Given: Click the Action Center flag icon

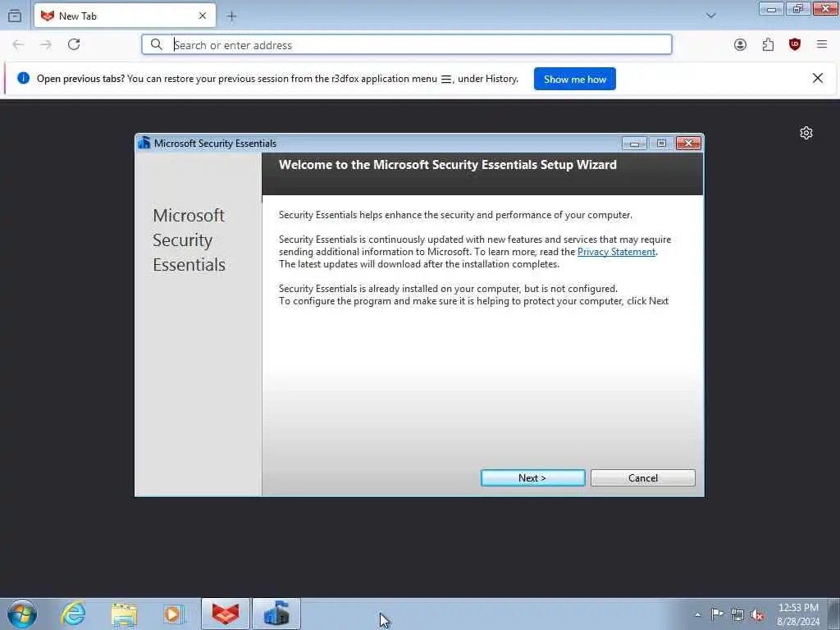Looking at the screenshot, I should (717, 614).
